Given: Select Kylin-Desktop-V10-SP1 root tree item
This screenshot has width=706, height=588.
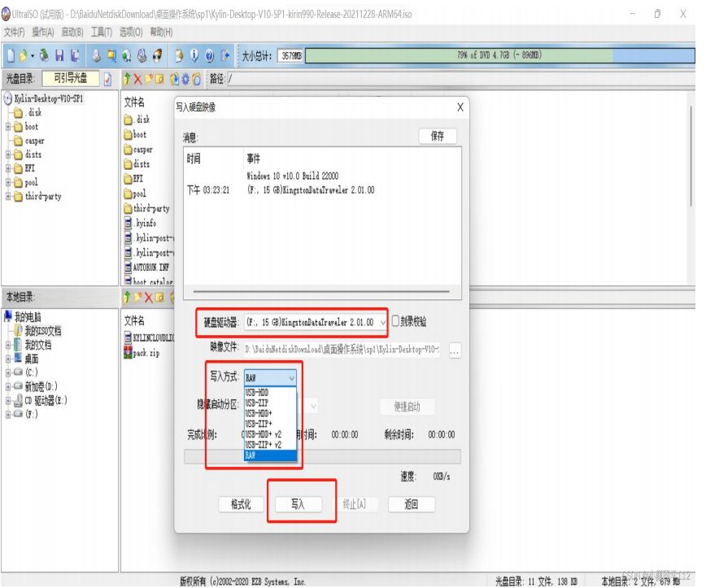Looking at the screenshot, I should tap(49, 98).
